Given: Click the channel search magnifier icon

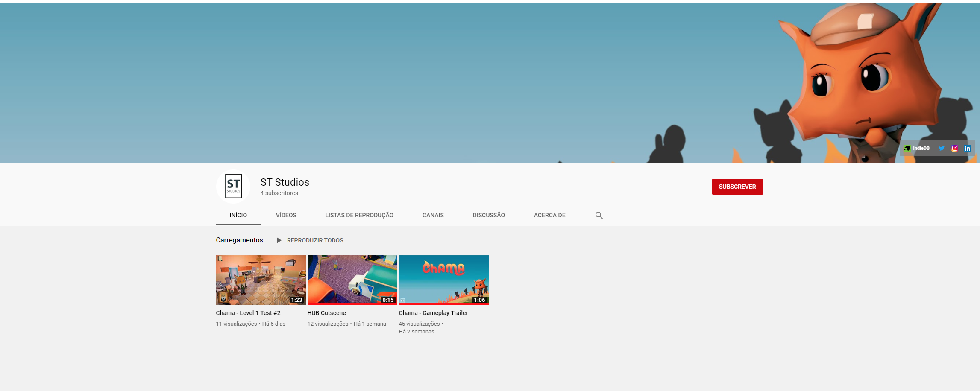Looking at the screenshot, I should coord(599,215).
